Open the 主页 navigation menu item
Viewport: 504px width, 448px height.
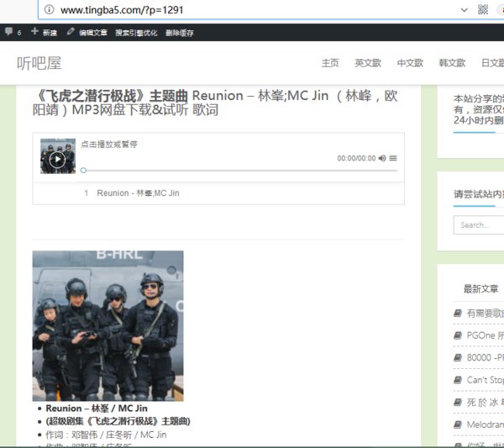330,63
